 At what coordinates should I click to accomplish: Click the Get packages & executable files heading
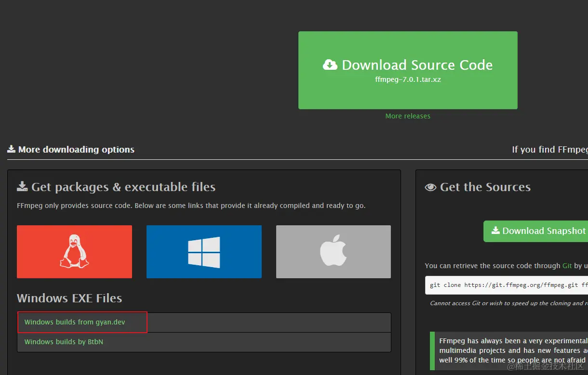pyautogui.click(x=116, y=187)
